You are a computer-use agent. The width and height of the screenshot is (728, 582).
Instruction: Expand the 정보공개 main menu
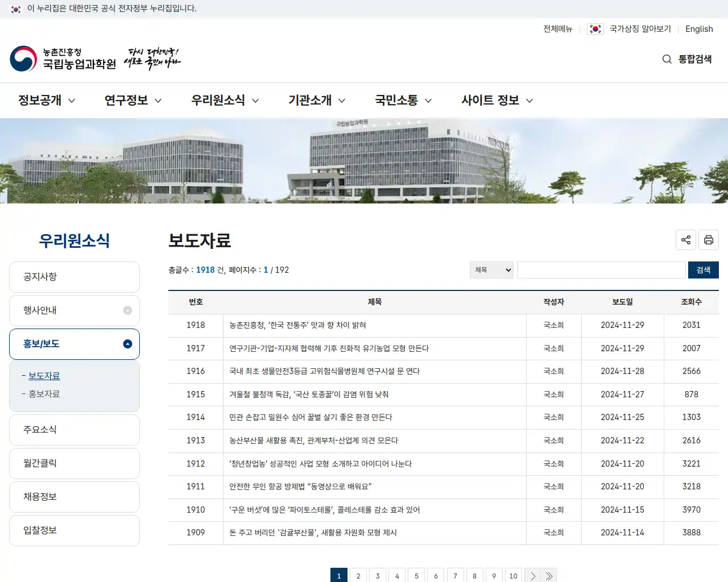[47, 101]
